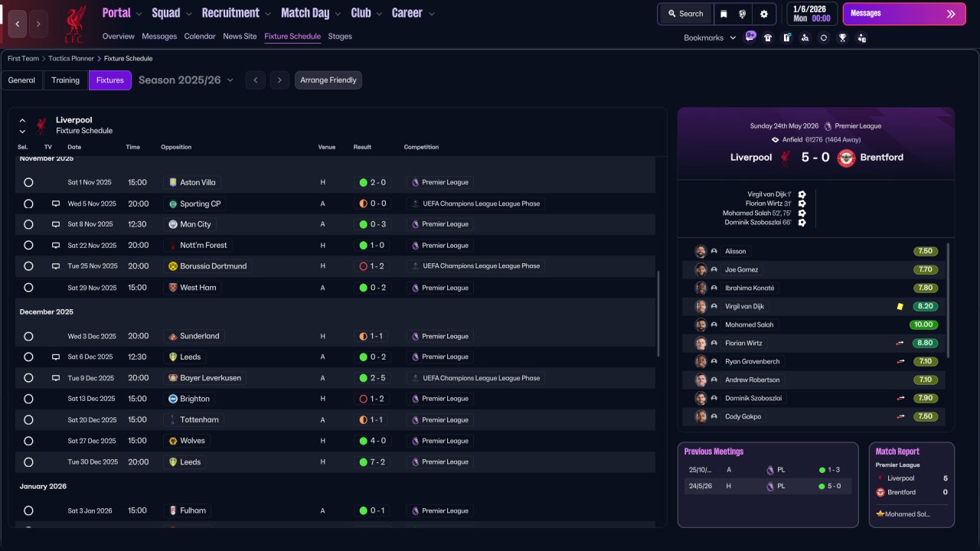980x551 pixels.
Task: Open the Squad dropdown menu
Action: [x=171, y=13]
